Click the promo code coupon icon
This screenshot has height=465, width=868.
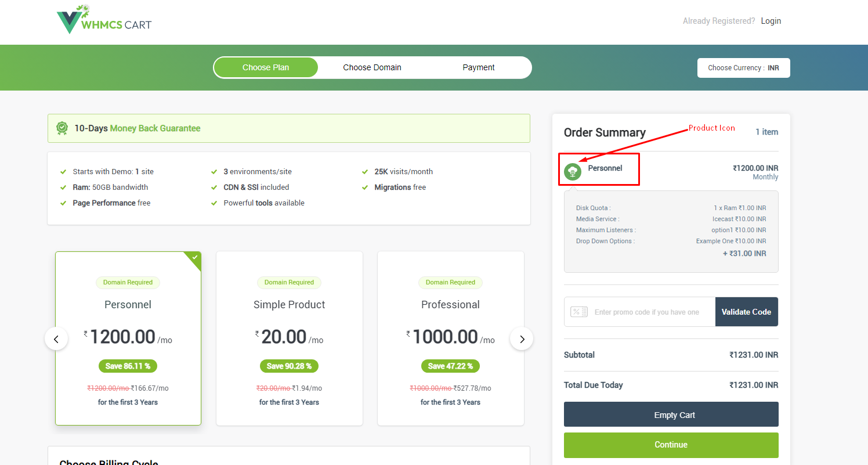coord(579,312)
